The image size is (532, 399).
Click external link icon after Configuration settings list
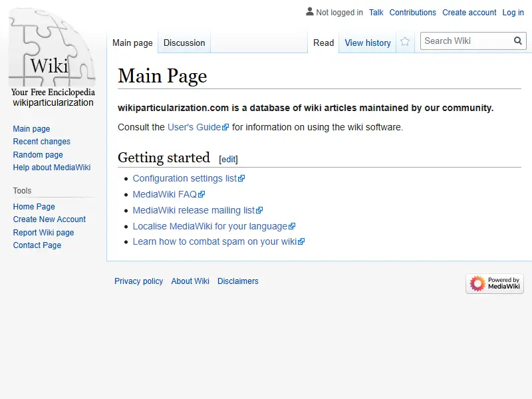(x=241, y=178)
